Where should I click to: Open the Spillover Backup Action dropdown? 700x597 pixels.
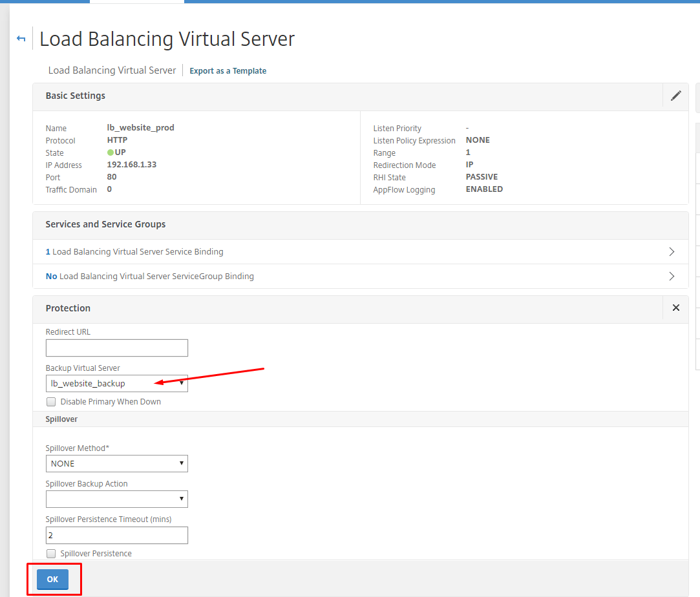[x=117, y=499]
